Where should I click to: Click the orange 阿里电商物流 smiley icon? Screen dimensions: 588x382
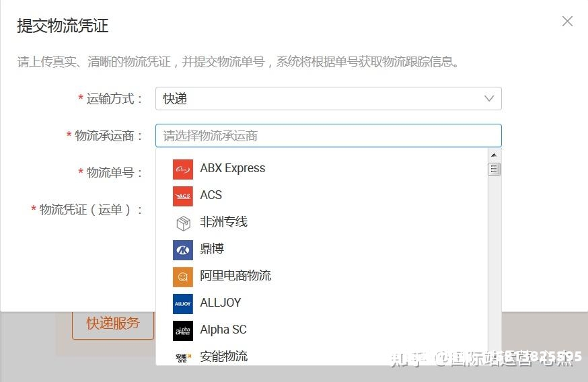(x=182, y=276)
